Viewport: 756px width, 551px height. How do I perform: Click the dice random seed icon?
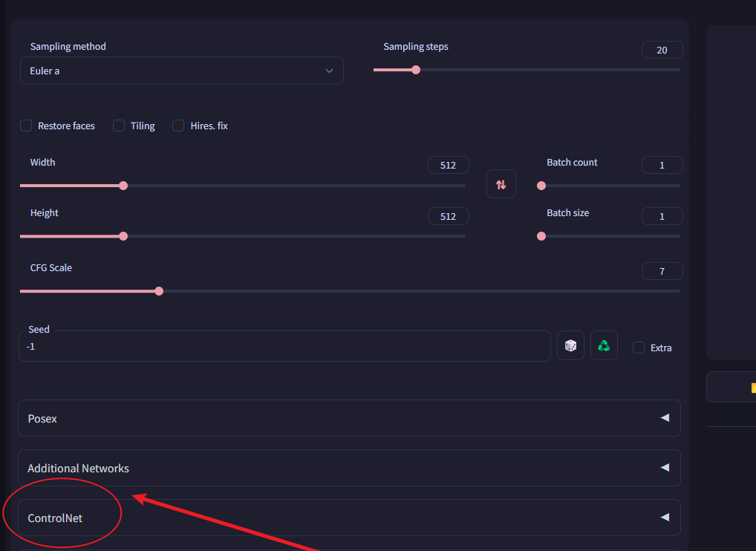click(x=570, y=346)
